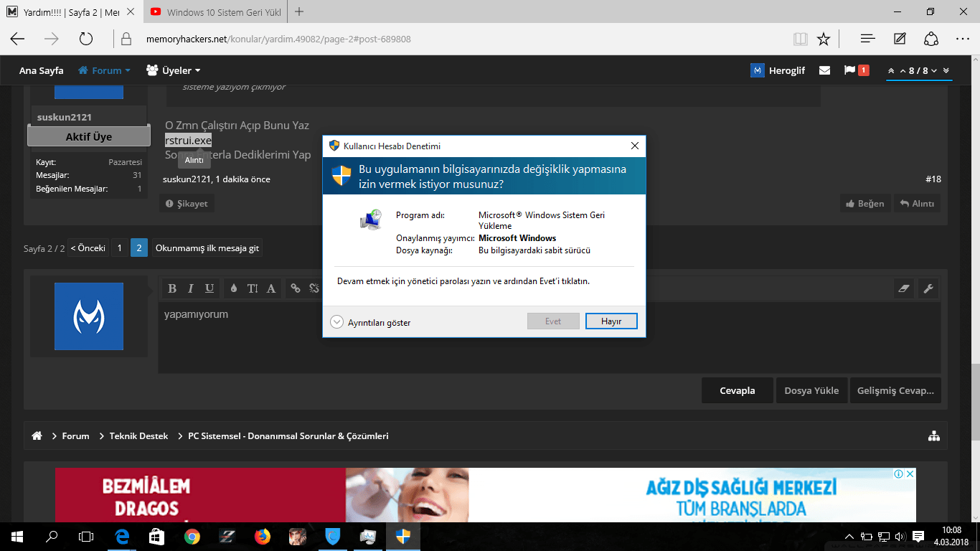Image resolution: width=980 pixels, height=551 pixels.
Task: Open the volume control in system tray
Action: (900, 536)
